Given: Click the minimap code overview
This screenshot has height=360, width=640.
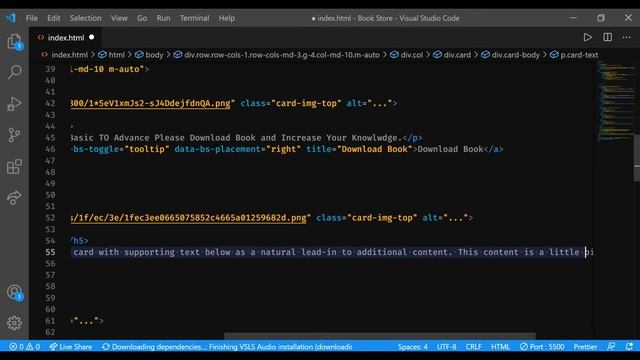Looking at the screenshot, I should [616, 102].
